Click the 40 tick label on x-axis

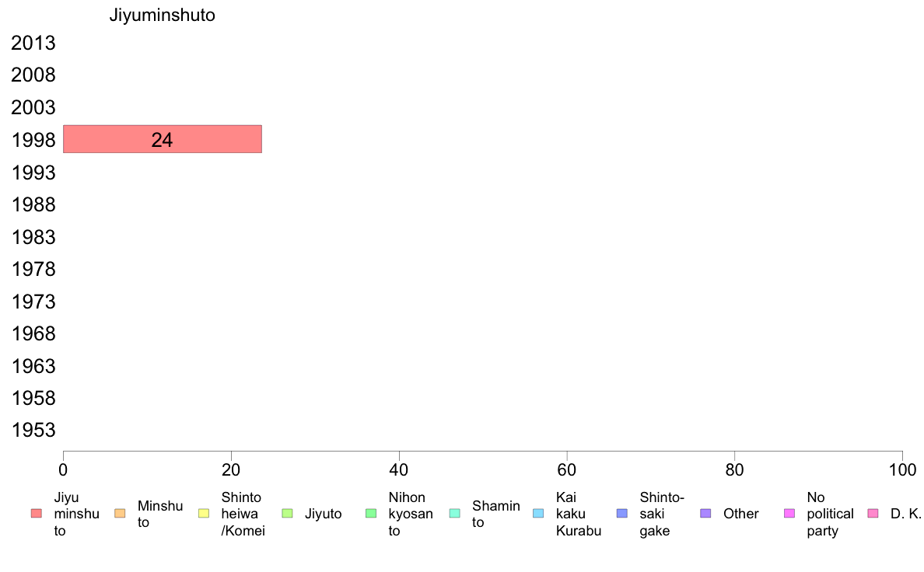(399, 469)
